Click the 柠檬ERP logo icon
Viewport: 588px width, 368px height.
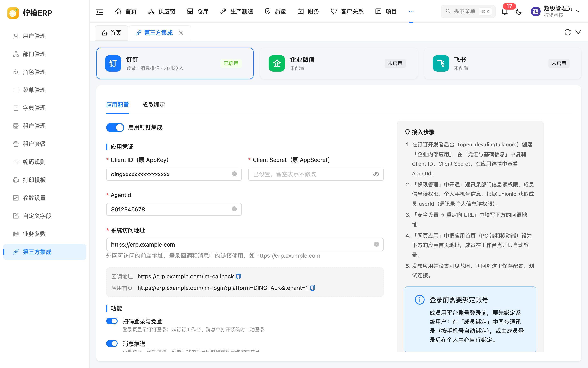pyautogui.click(x=13, y=13)
